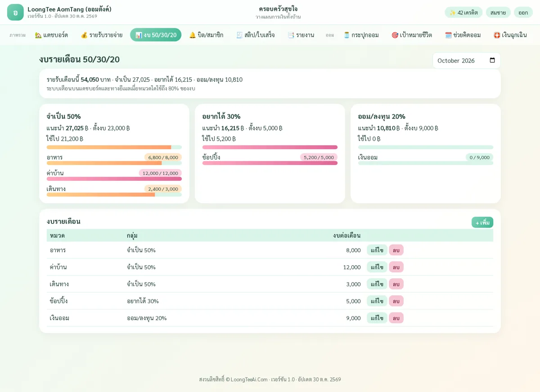Go to the target เป้าหมายชีวิต nav icon

pyautogui.click(x=395, y=35)
